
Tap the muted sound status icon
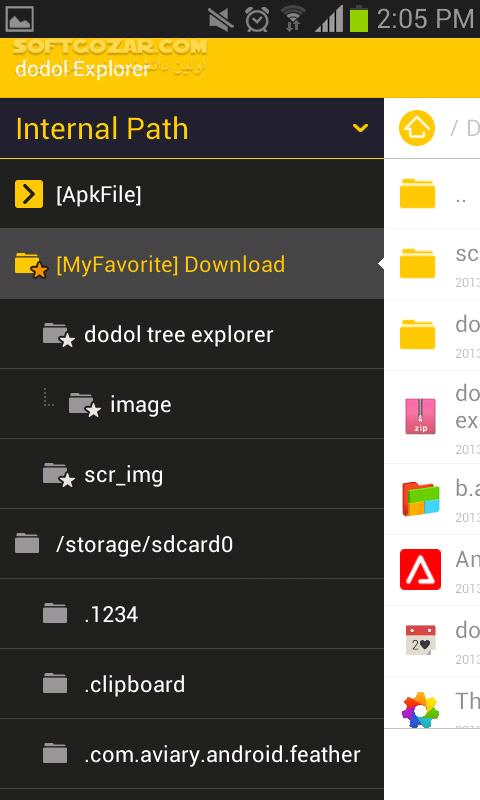tap(220, 19)
